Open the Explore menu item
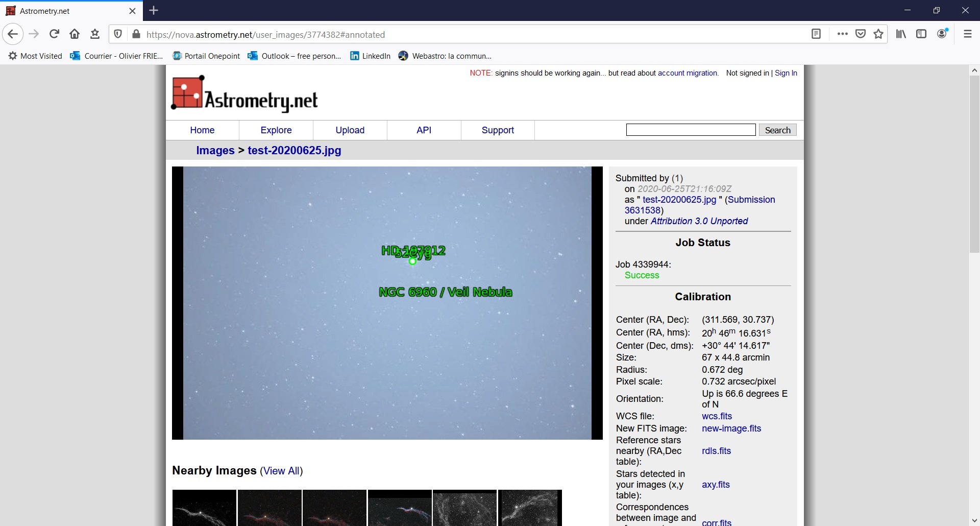 pos(276,130)
